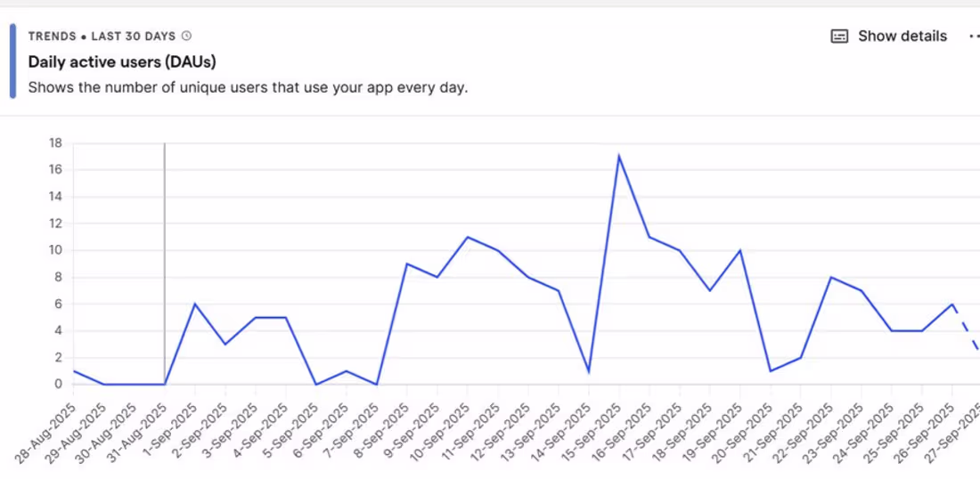Click the 22-Sep-2025 data point at value 8
Screen dimensions: 980x479
(830, 277)
